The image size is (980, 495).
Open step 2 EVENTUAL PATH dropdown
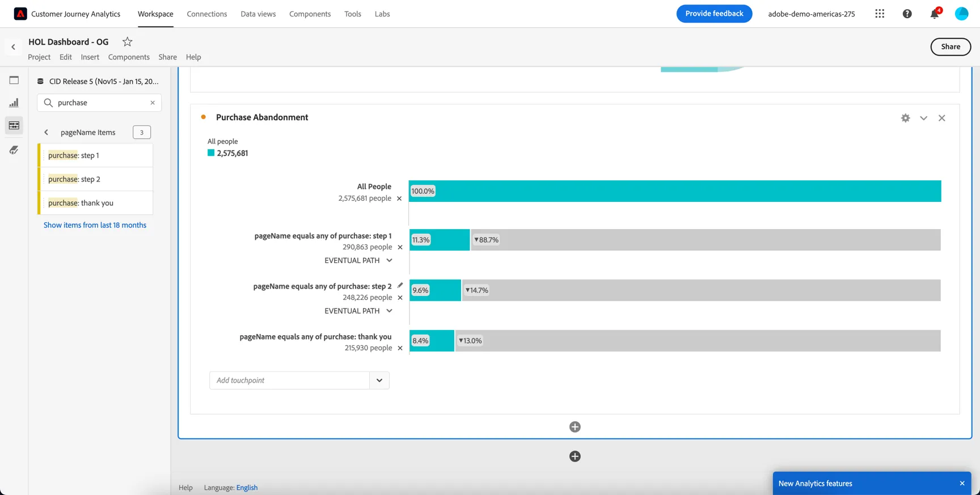(x=358, y=311)
